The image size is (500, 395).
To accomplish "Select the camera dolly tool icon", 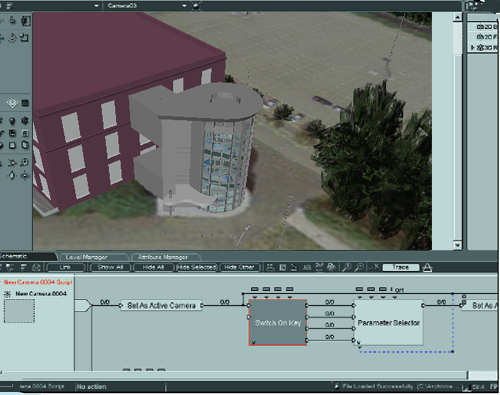I will point(12,163).
